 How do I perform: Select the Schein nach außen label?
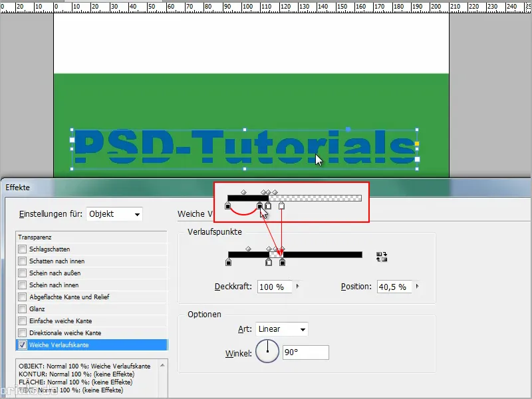[x=55, y=273]
